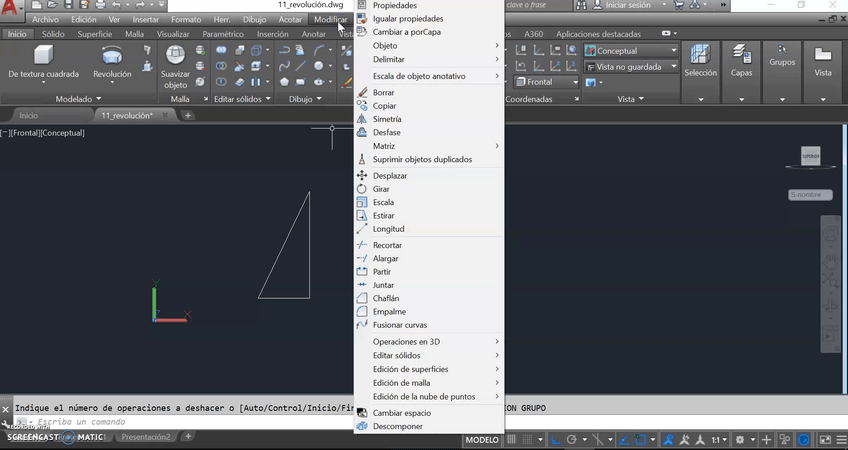This screenshot has height=450, width=848.
Task: Open the Archivo menu
Action: tap(45, 19)
